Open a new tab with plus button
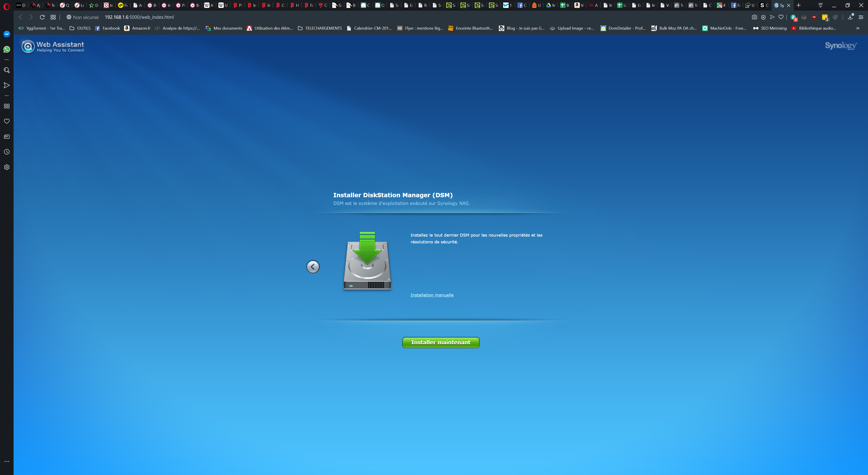Viewport: 868px width, 475px height. pos(798,5)
